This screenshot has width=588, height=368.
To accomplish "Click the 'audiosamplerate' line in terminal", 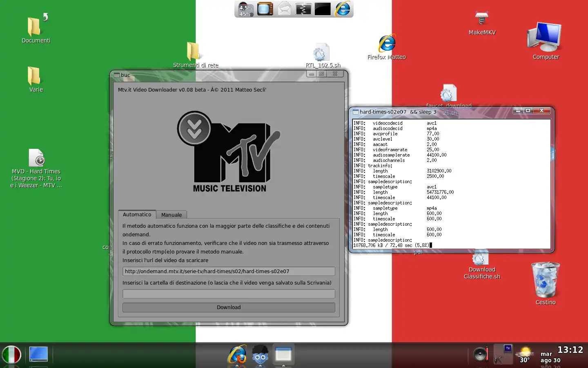I will click(x=400, y=155).
